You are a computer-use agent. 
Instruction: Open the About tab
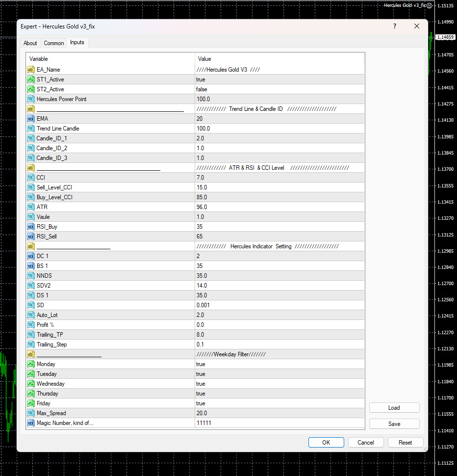(30, 43)
